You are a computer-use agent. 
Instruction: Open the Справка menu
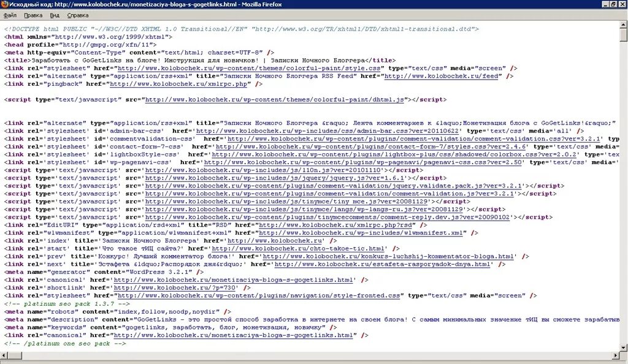point(78,15)
